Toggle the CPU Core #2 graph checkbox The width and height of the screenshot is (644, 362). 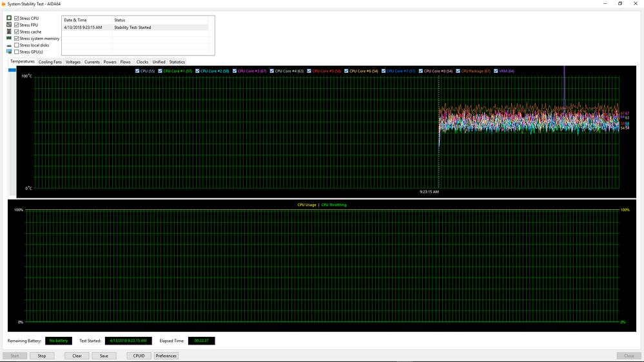point(197,71)
